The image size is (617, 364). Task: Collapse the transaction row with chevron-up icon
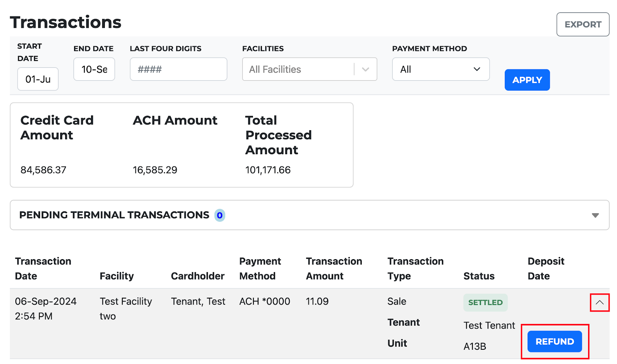pos(599,303)
